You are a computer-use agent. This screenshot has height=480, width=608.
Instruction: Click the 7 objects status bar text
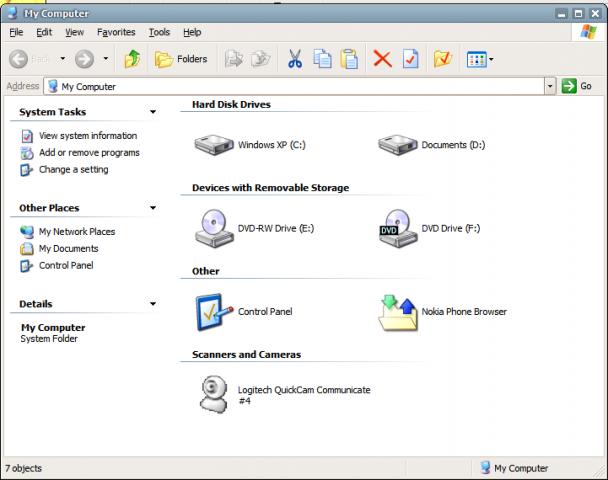point(23,468)
